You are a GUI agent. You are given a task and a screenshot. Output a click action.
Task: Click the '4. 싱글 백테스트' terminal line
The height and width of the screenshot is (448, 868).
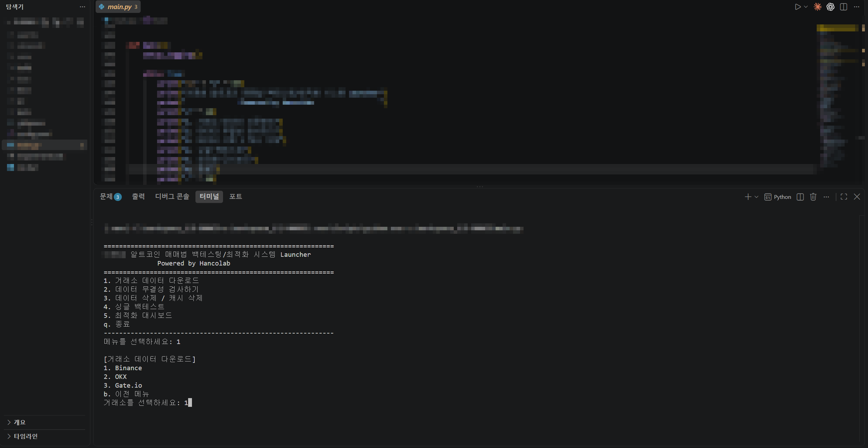[x=134, y=307]
